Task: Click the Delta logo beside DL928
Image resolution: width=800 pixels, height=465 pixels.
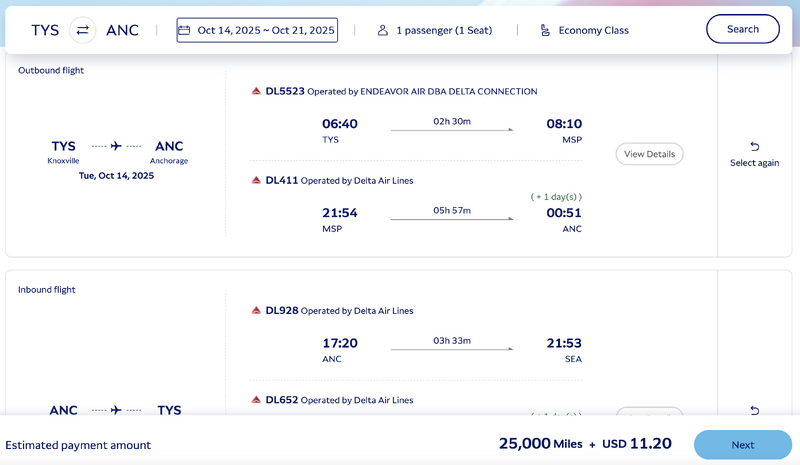Action: (x=257, y=311)
